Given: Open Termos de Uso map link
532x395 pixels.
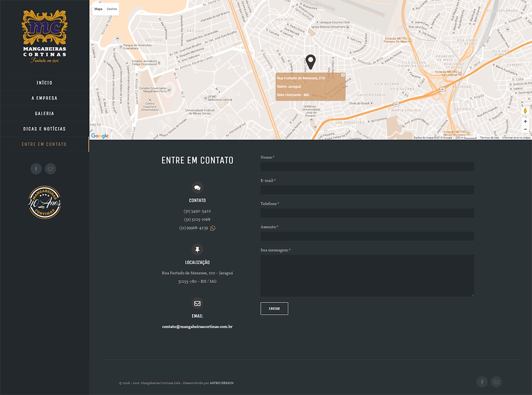Looking at the screenshot, I should (x=489, y=137).
